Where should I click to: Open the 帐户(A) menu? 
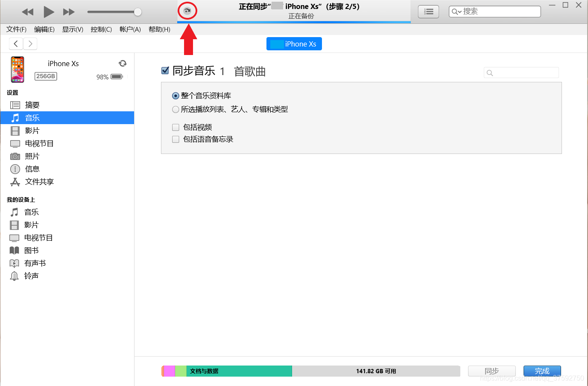130,29
